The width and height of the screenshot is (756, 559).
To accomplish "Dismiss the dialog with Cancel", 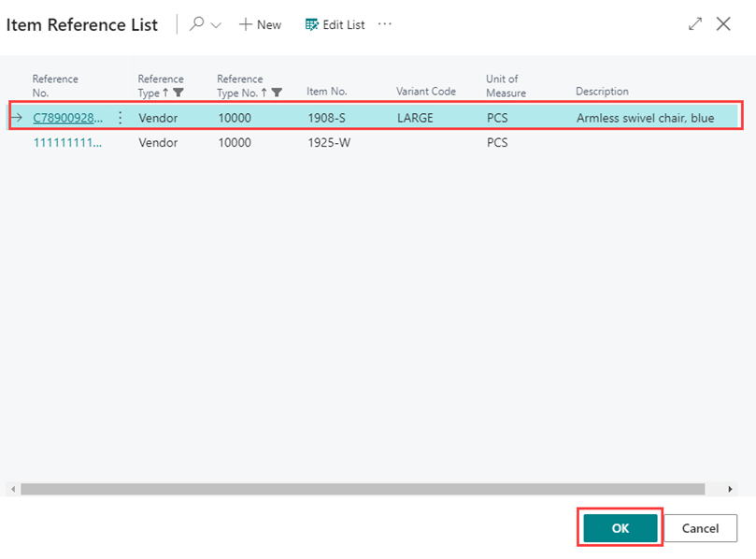I will pyautogui.click(x=700, y=528).
